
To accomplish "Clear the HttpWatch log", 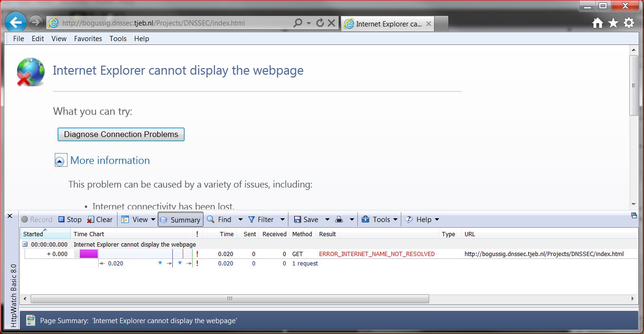I will pos(100,220).
